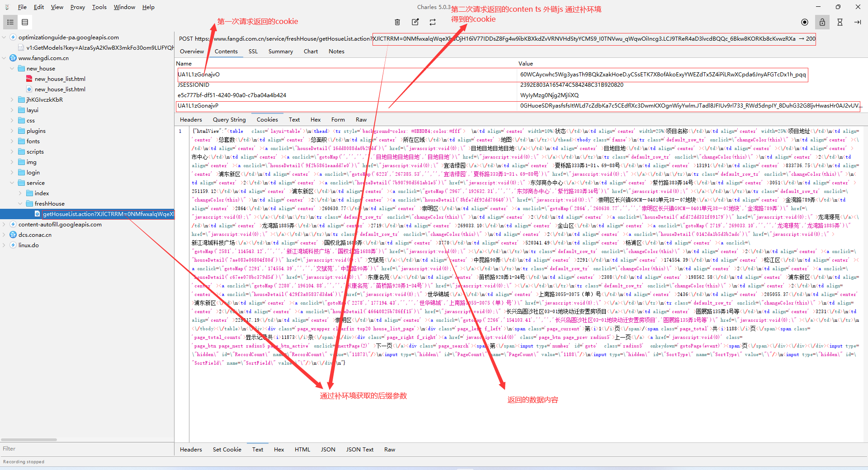Click index folder icon
This screenshot has height=470, width=868.
[x=29, y=193]
